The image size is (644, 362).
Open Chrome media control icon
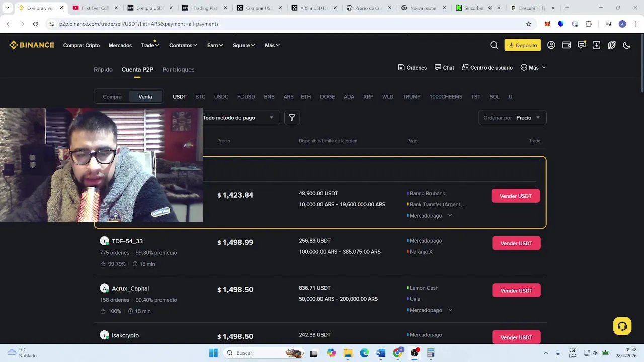coord(609,24)
